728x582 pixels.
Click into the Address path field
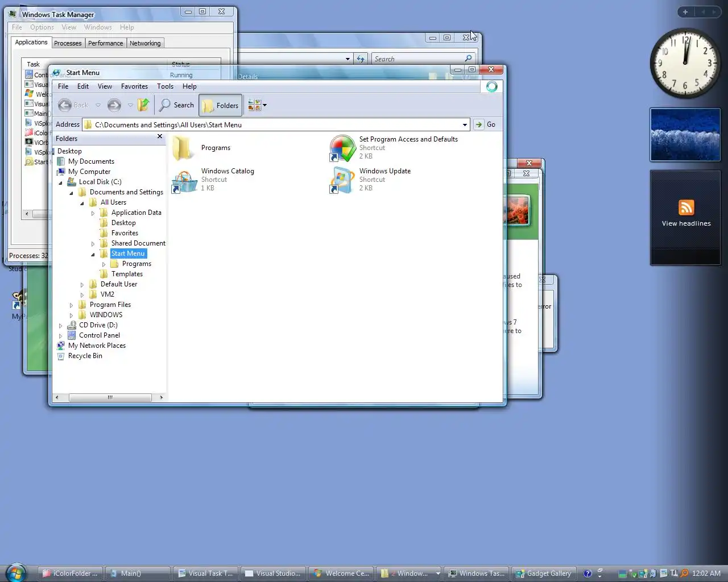(276, 124)
